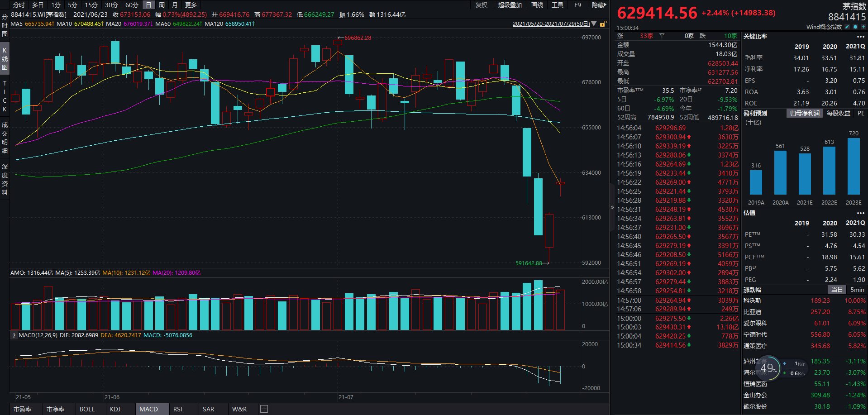Switch to the 30分 chart period
This screenshot has height=415, width=868.
pos(111,5)
